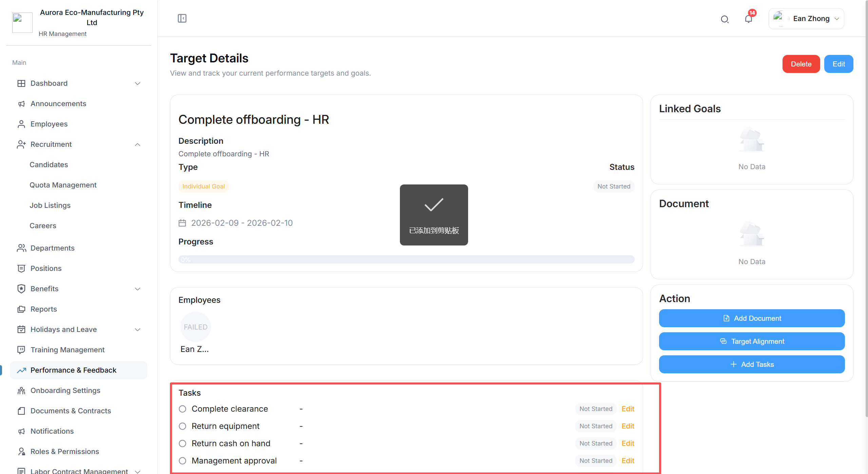Toggle the Management approval task circle

tap(182, 461)
